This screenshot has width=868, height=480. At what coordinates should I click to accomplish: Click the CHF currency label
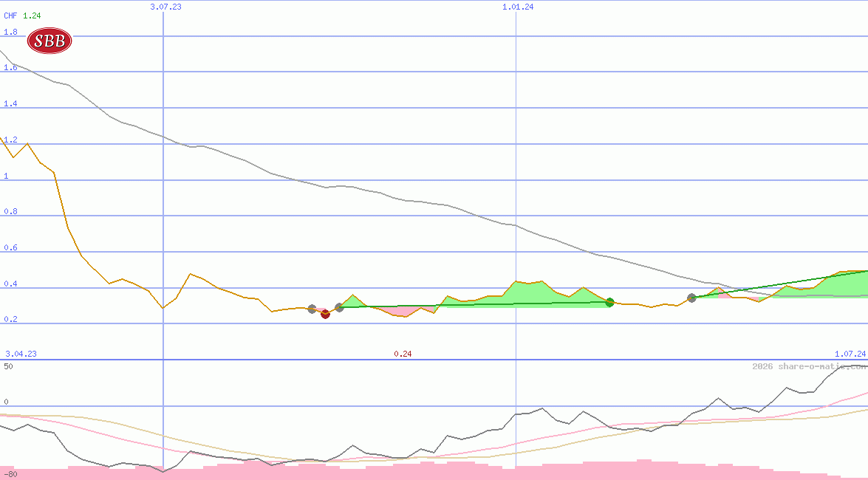coord(10,16)
